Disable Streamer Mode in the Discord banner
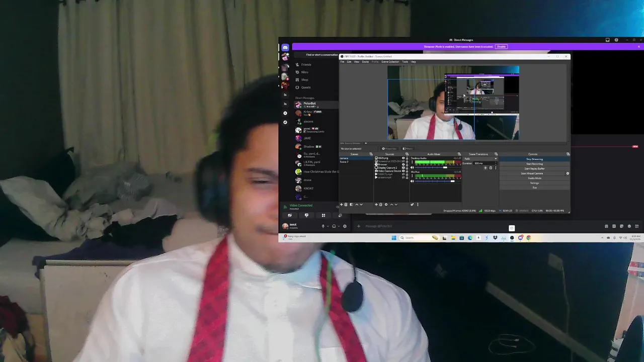Viewport: 644px width, 362px height. click(x=501, y=47)
